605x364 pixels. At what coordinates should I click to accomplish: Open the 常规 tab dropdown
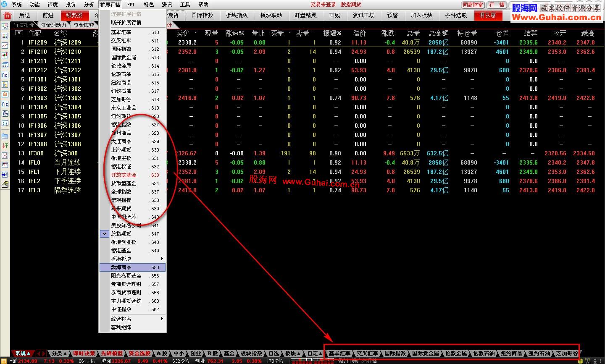tap(23, 354)
